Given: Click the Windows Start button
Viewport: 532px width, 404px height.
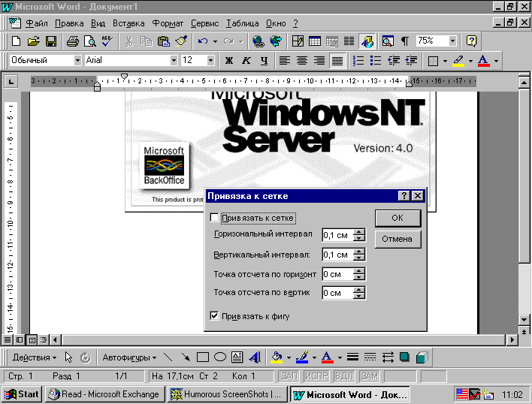Looking at the screenshot, I should pos(21,394).
